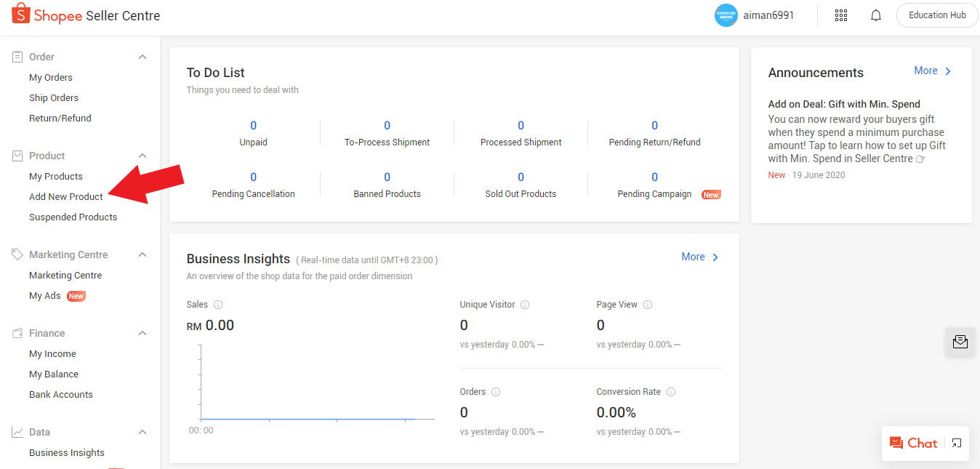Open the notifications bell icon

click(x=876, y=15)
